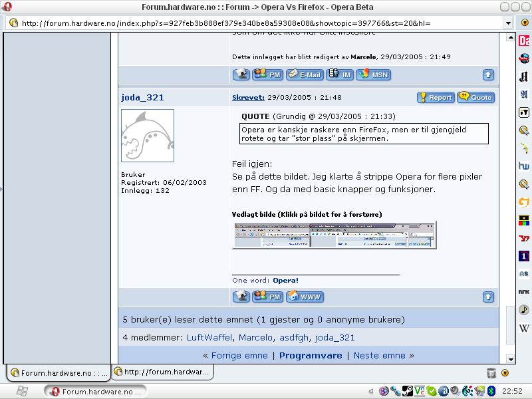532x399 pixels.
Task: Open the yellow banana bookmark icon
Action: (524, 148)
